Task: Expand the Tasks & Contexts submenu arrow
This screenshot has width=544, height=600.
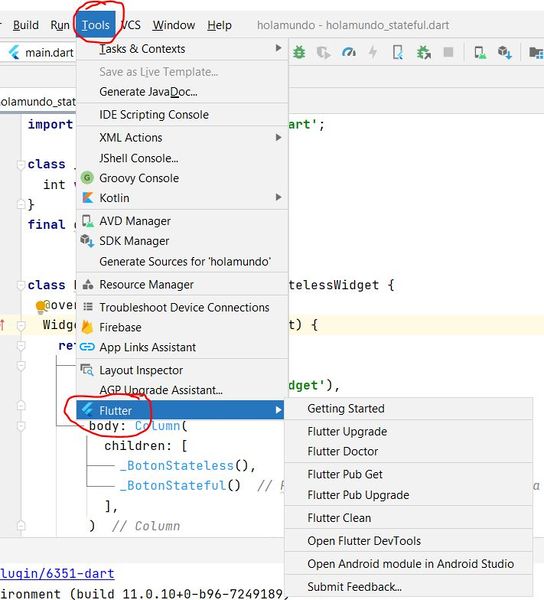Action: (279, 48)
